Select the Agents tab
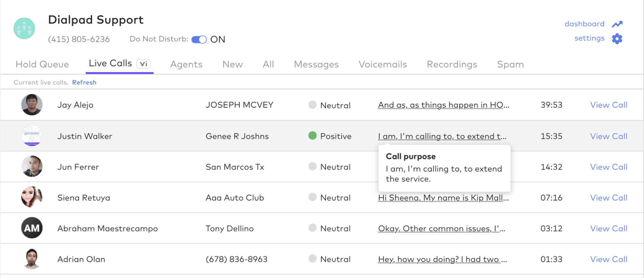644x278 pixels. pos(186,65)
